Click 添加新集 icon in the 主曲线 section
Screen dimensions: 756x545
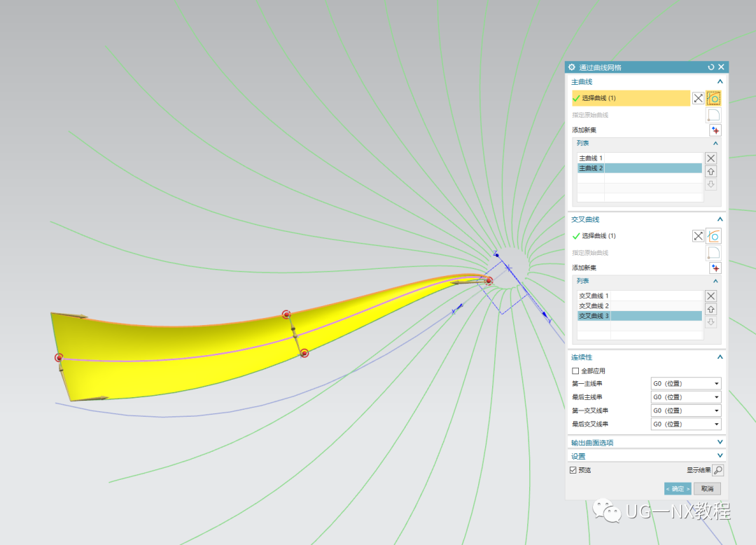[715, 130]
